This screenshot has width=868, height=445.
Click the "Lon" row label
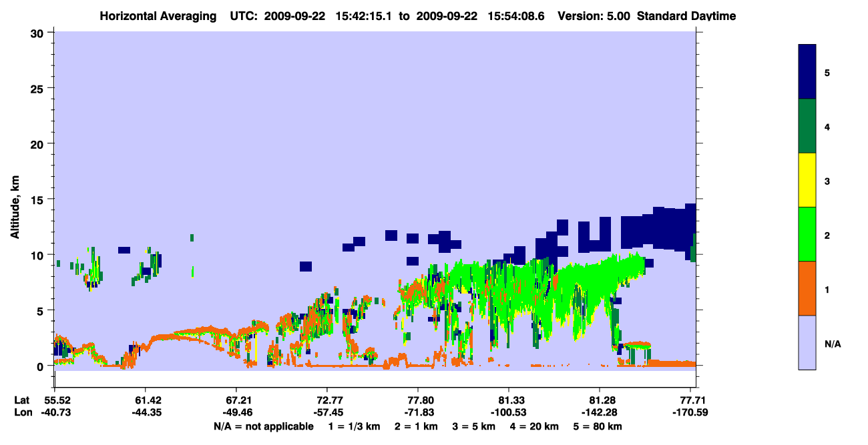click(x=22, y=412)
